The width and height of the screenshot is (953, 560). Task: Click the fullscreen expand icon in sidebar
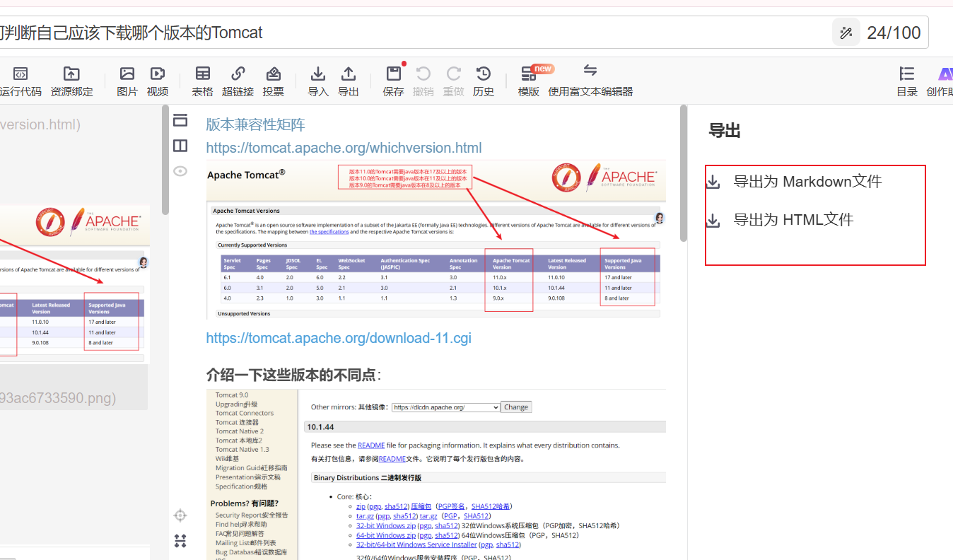(x=180, y=541)
